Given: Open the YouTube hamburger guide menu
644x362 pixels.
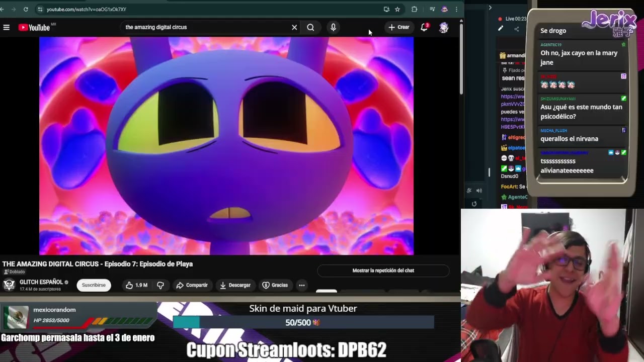Looking at the screenshot, I should click(x=7, y=27).
